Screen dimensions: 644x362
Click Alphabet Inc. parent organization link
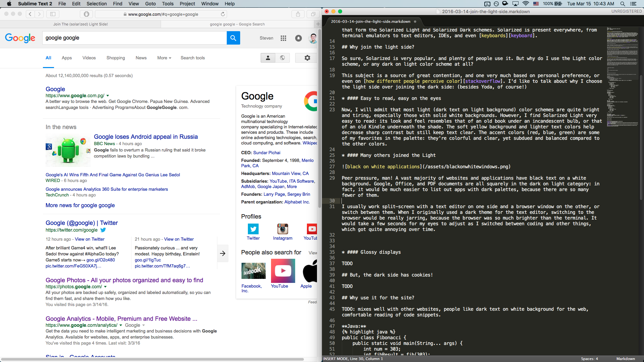pyautogui.click(x=297, y=202)
